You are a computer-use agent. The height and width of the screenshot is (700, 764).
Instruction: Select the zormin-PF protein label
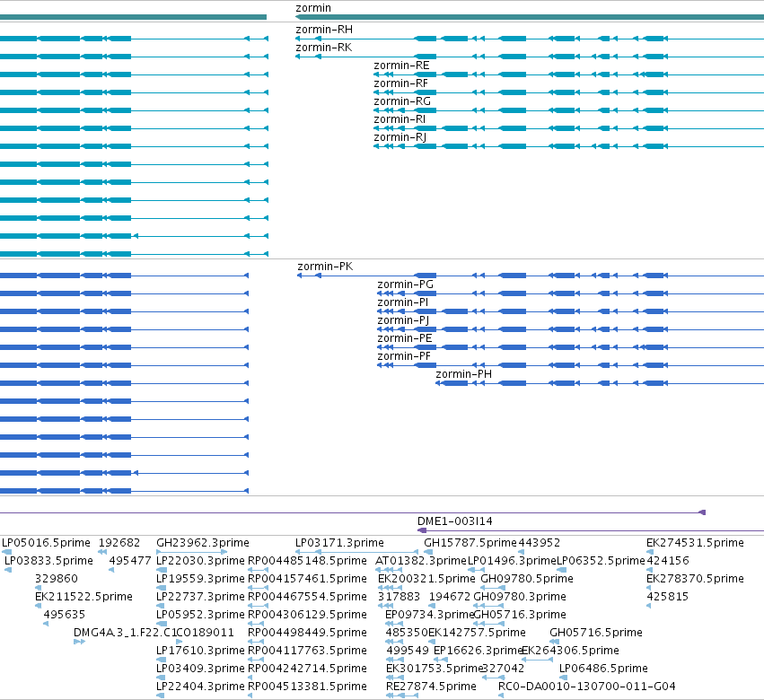coord(404,356)
